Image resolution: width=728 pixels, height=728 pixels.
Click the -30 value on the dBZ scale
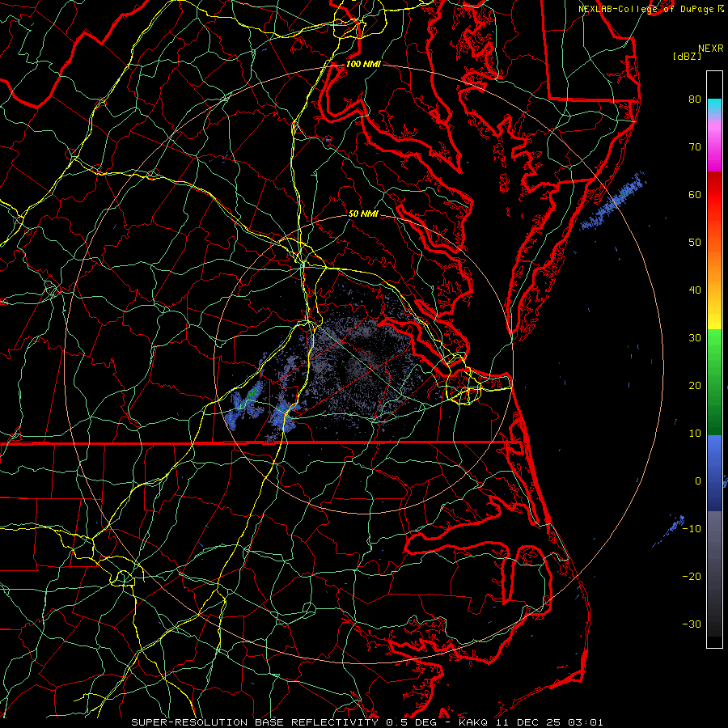tap(692, 624)
